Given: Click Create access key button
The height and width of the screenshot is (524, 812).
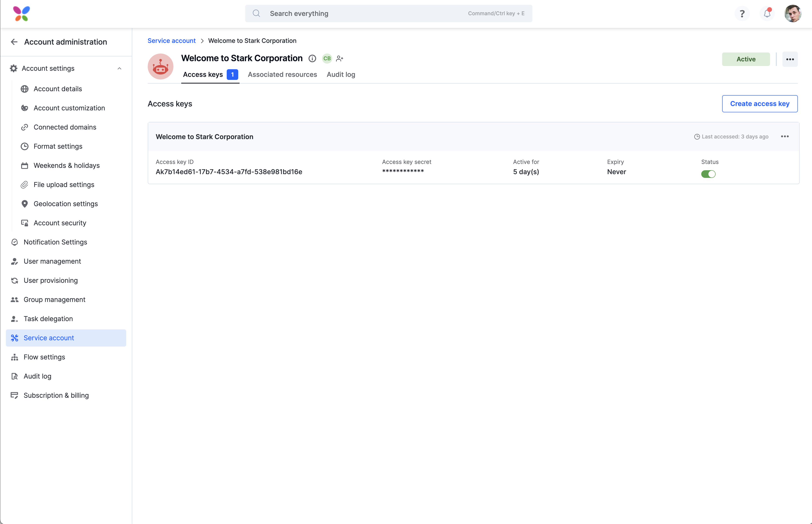Looking at the screenshot, I should click(x=760, y=104).
